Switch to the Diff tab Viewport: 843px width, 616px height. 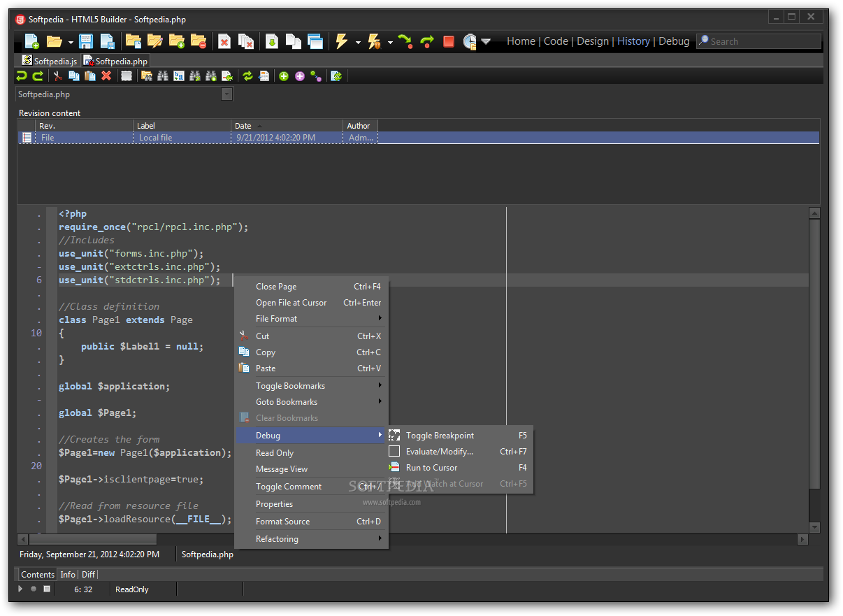(88, 575)
